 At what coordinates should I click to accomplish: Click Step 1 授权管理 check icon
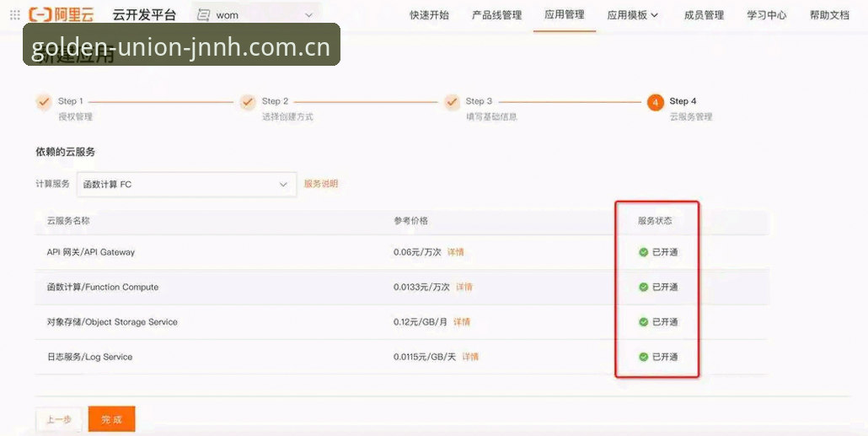44,102
